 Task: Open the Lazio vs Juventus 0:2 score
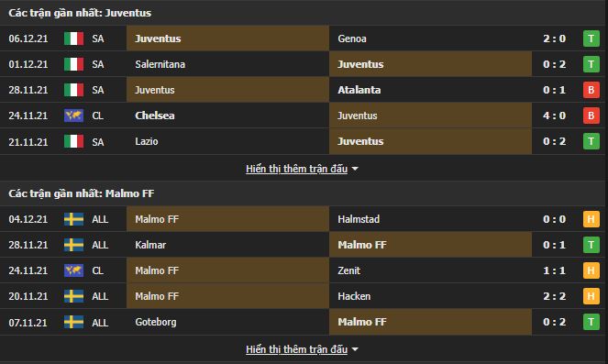[554, 141]
